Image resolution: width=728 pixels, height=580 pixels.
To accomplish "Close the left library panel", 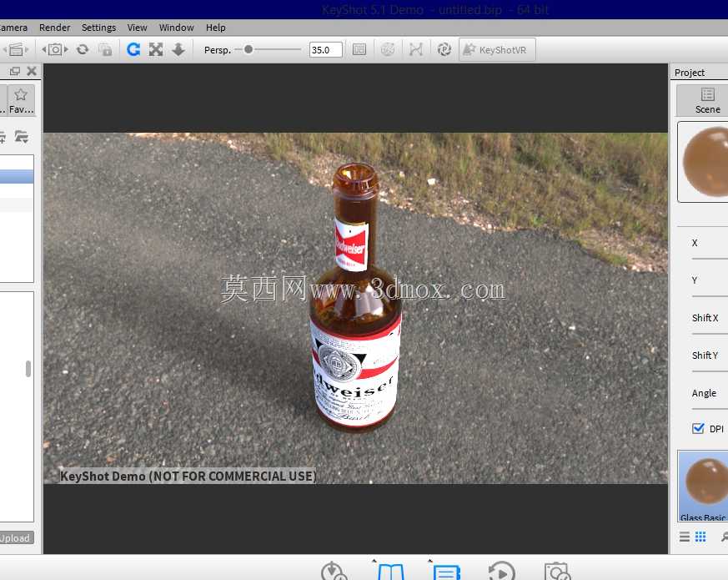I will click(x=32, y=71).
